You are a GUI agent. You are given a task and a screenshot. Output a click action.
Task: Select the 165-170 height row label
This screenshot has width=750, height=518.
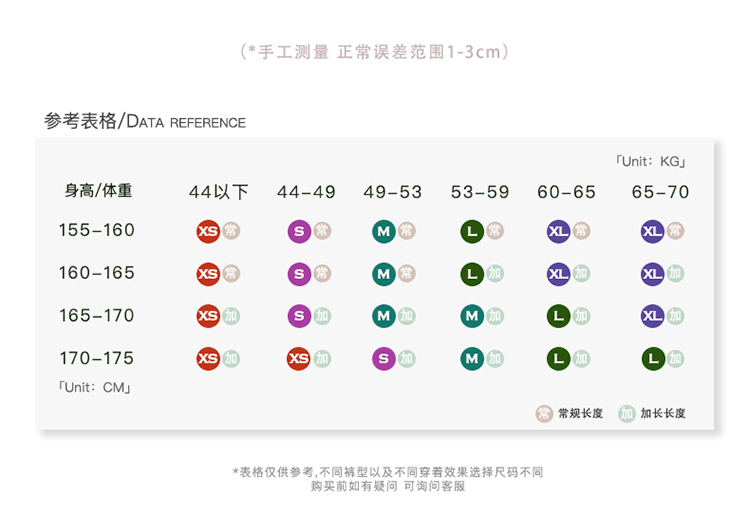97,316
